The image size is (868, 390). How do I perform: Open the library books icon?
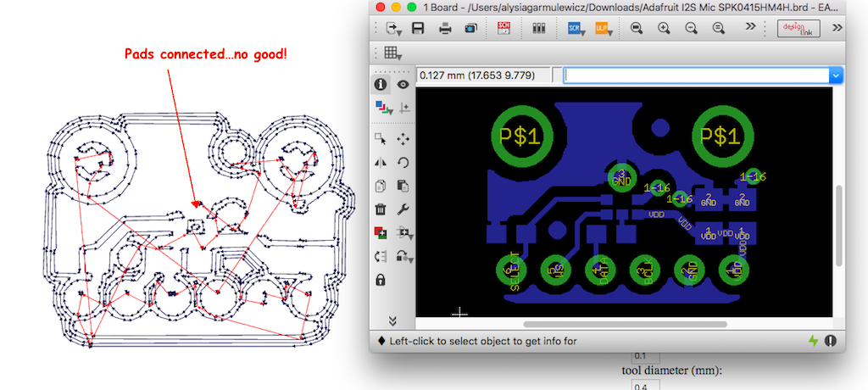pyautogui.click(x=538, y=28)
